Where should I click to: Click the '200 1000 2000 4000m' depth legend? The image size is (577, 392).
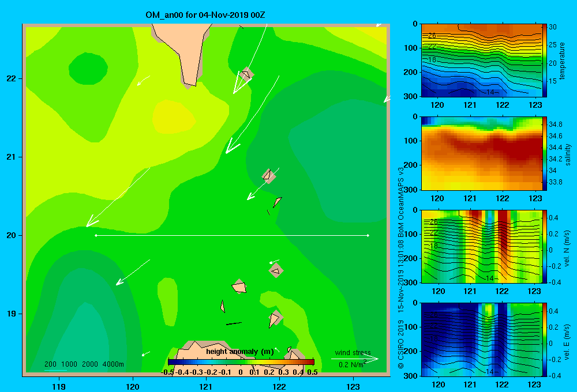pyautogui.click(x=84, y=364)
